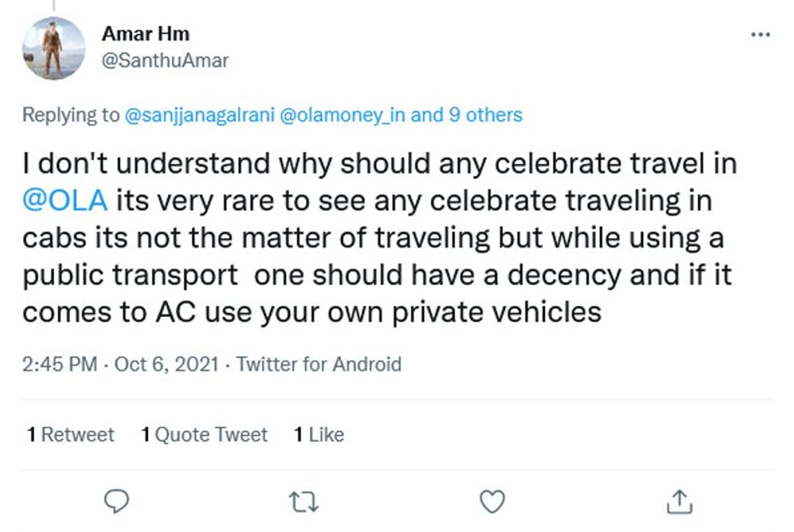Viewport: 794px width, 532px height.
Task: Open the tweet's three-dot More menu
Action: click(760, 35)
